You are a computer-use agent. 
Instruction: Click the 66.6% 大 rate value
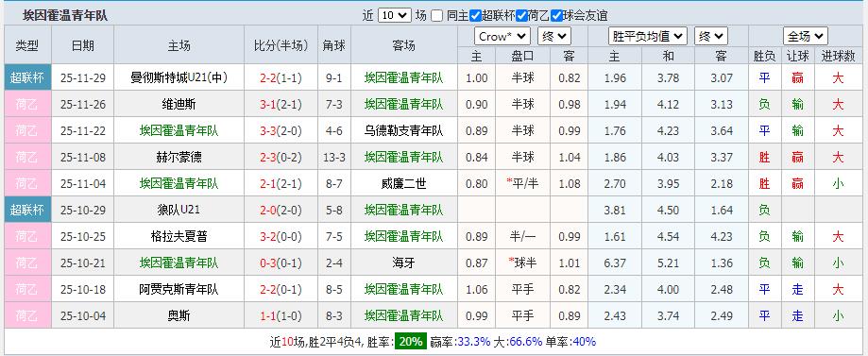coord(525,342)
